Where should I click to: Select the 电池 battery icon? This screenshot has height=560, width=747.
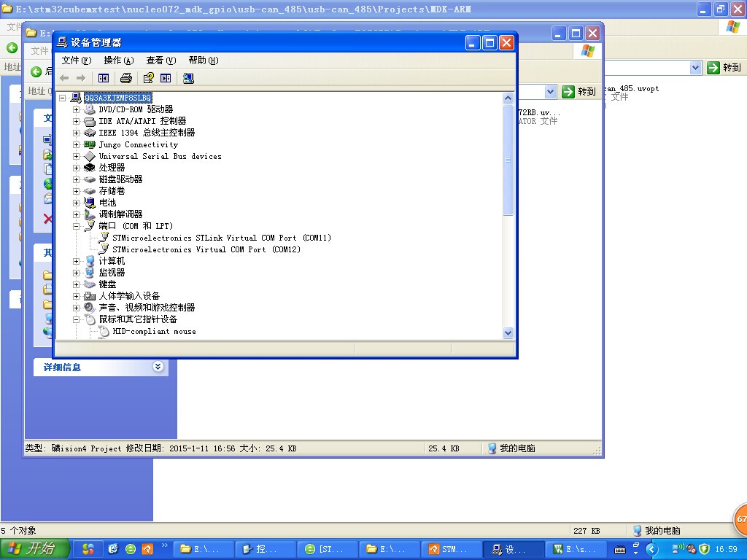tap(90, 203)
